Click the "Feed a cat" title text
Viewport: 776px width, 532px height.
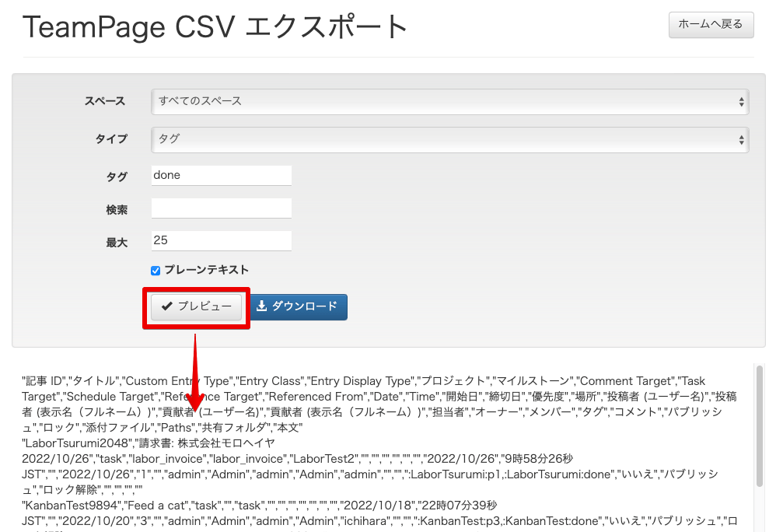(x=157, y=506)
